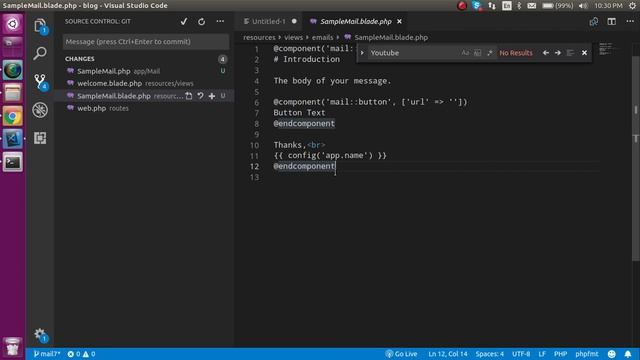This screenshot has height=360, width=640.
Task: Click the volume icon in top panel
Action: [583, 6]
